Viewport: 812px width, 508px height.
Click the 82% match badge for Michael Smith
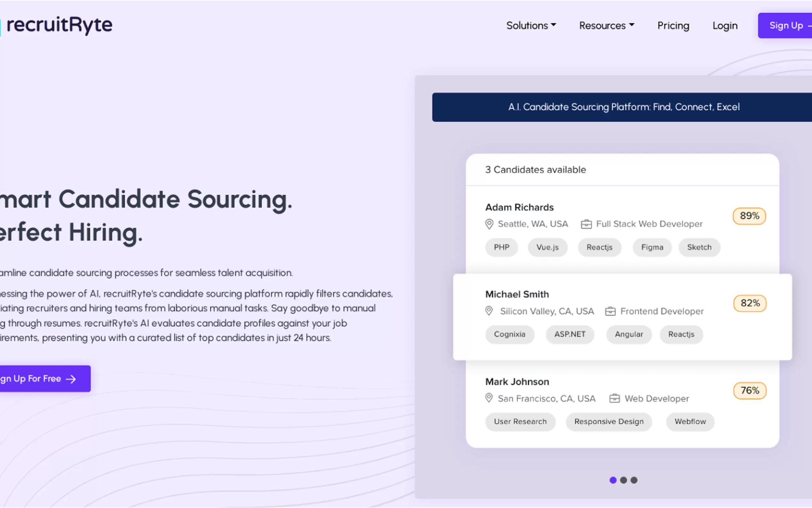click(x=750, y=303)
